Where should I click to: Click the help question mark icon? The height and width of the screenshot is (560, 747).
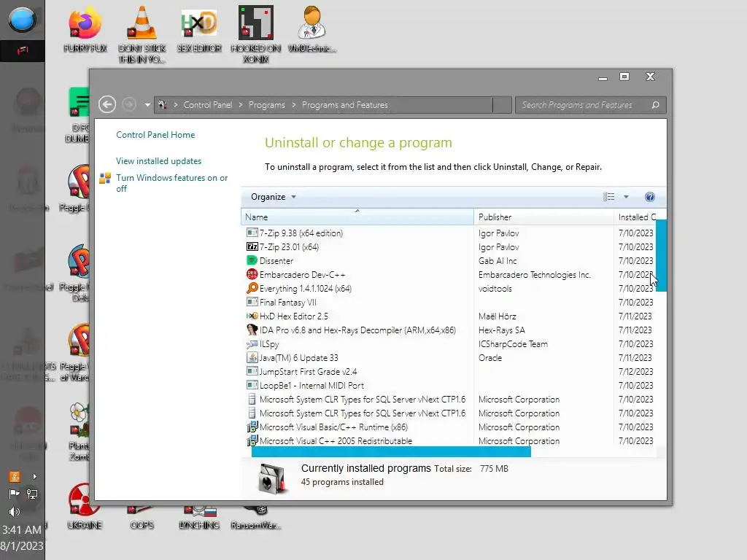click(x=650, y=197)
